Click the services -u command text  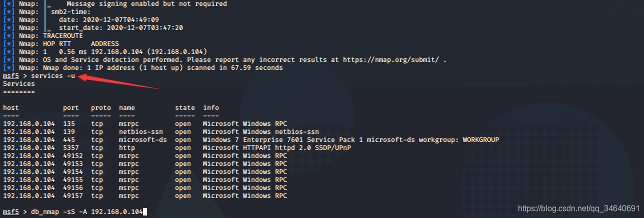(52, 75)
